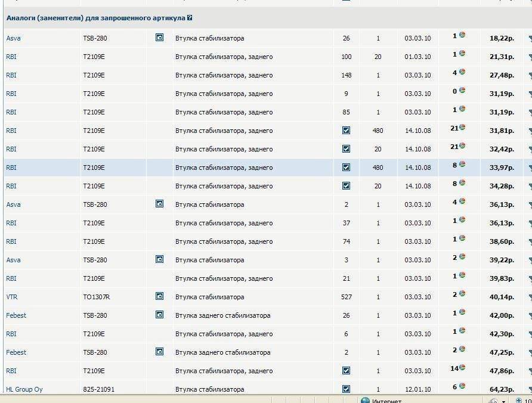Click the help icon beside the analogs header
Screen dimensions: 532x403
click(x=190, y=18)
